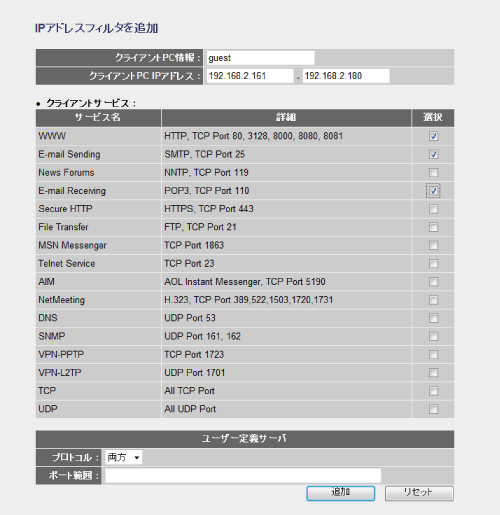
Task: Uncheck the E-mail Receiving POP3 checkbox
Action: point(433,191)
